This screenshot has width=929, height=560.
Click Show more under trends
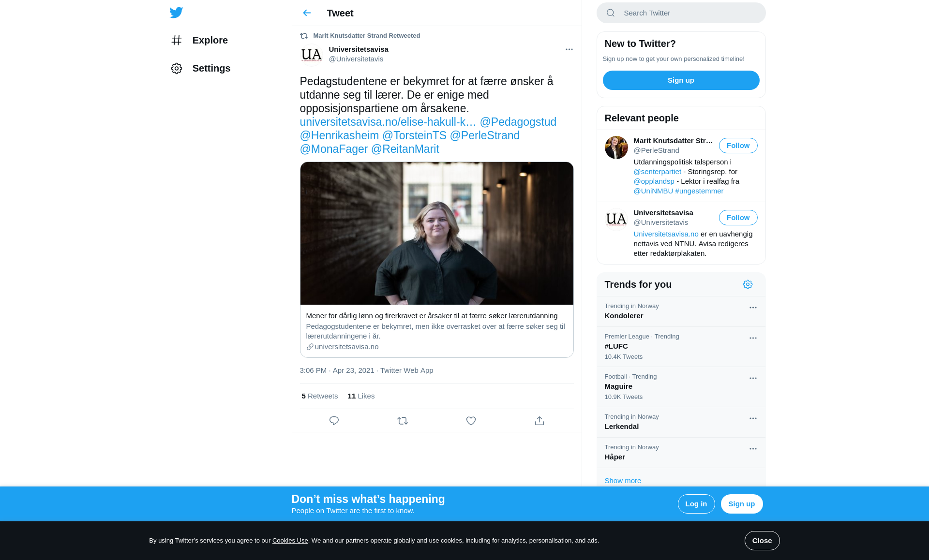623,481
